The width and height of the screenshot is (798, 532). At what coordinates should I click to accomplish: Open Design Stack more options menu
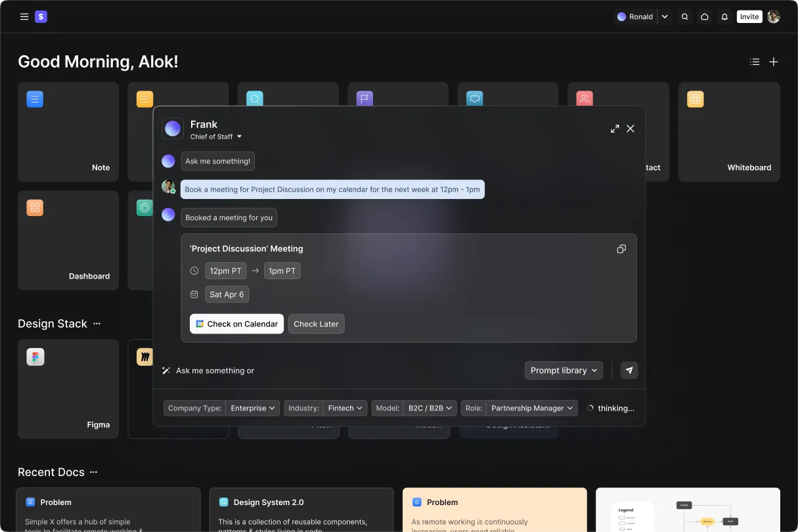tap(97, 324)
